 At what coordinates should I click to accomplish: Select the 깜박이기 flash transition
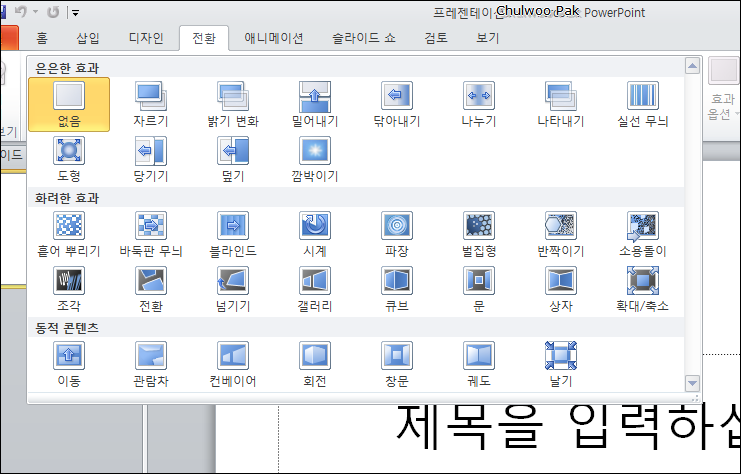point(315,158)
